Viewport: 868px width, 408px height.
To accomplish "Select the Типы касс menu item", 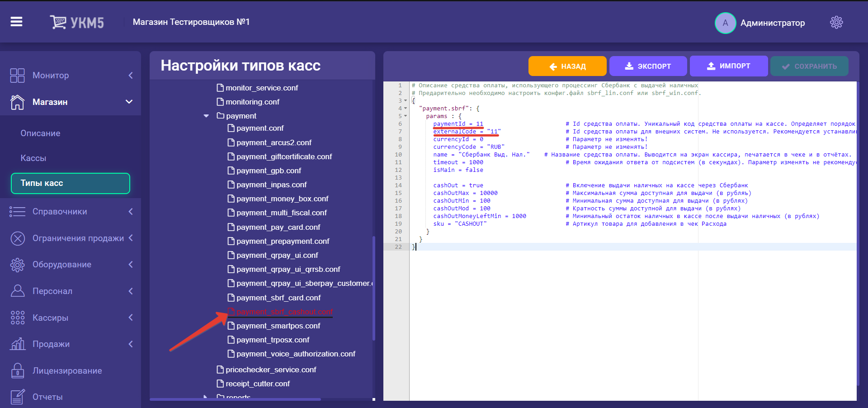I will click(x=71, y=183).
